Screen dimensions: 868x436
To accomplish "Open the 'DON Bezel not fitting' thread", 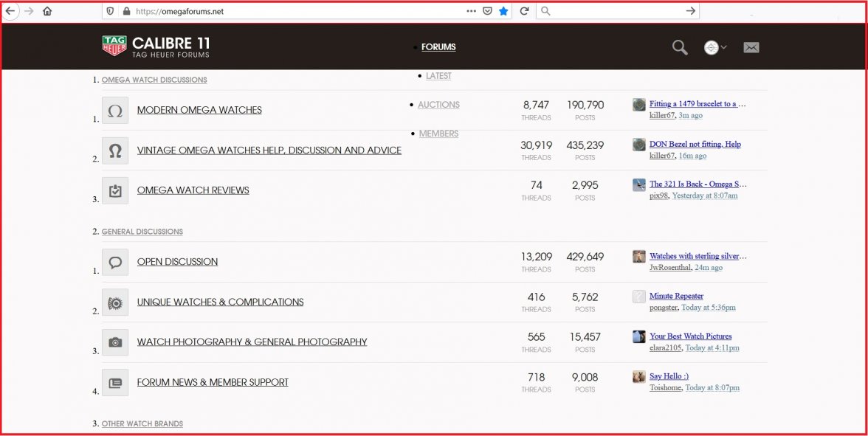I will (695, 145).
